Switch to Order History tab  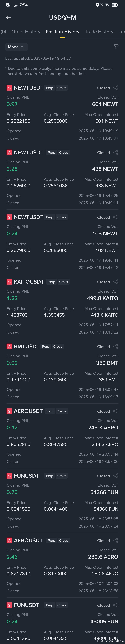pos(26,32)
